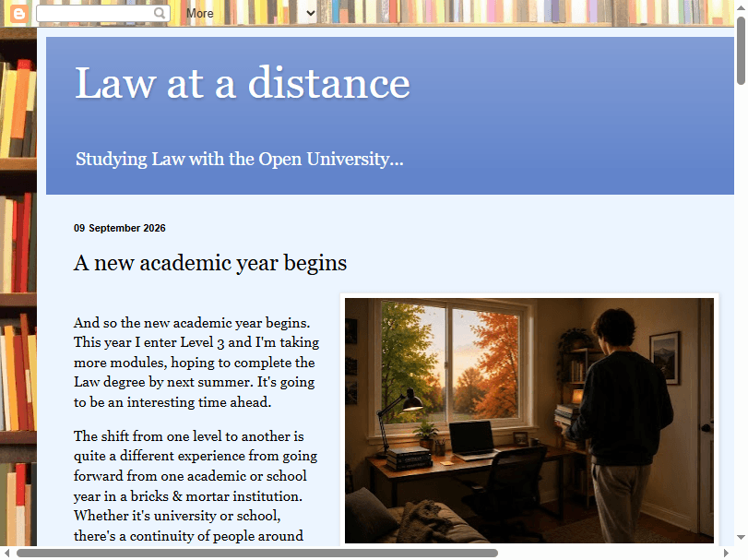Click paragraph starting 'And so the new academic year'
Screen dimensions: 748x560
tap(196, 363)
